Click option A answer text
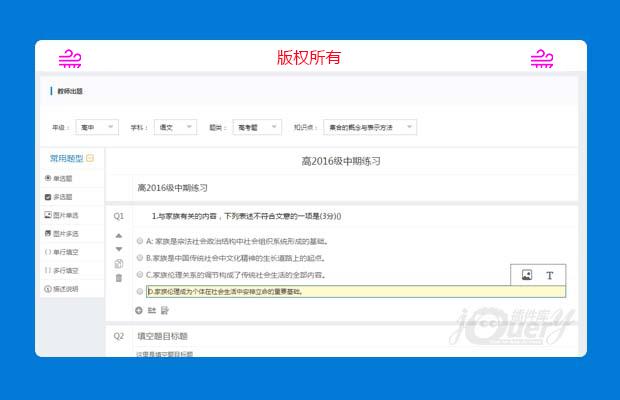620x400 pixels. pos(237,241)
